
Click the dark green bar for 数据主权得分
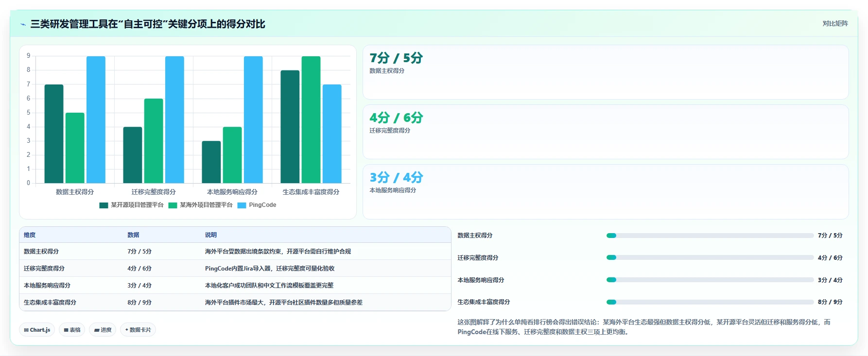point(54,134)
